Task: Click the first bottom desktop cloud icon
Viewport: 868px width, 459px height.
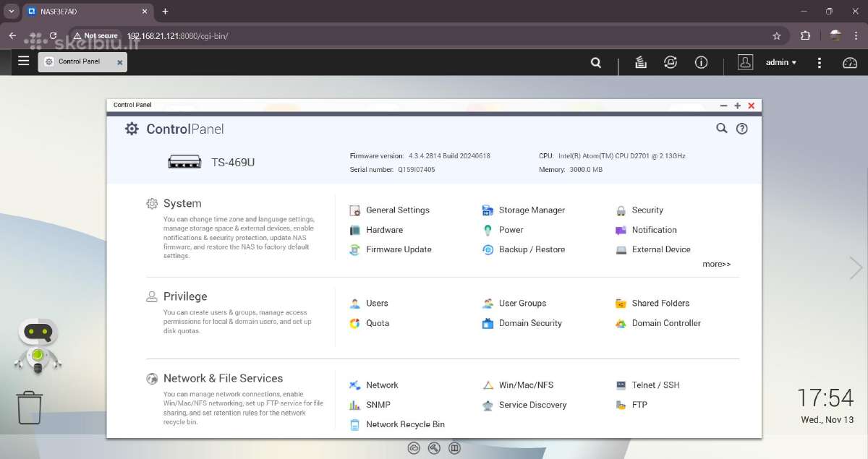Action: pos(414,448)
